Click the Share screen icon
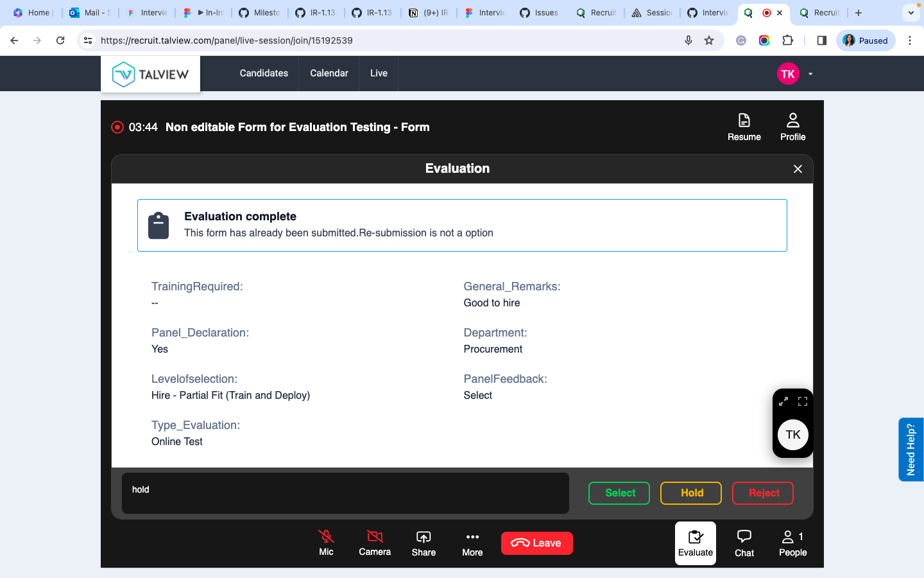Screen dimensions: 924x578 [424, 543]
